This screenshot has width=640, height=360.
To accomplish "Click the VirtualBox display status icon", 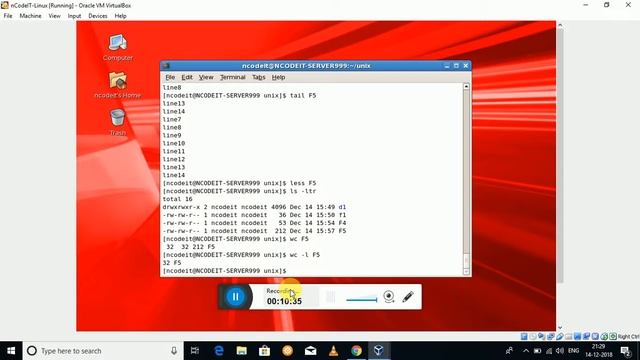I will click(577, 336).
